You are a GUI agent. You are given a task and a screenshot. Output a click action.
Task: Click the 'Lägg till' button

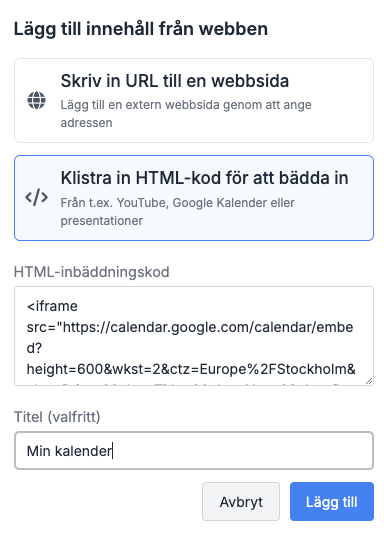coord(332,502)
